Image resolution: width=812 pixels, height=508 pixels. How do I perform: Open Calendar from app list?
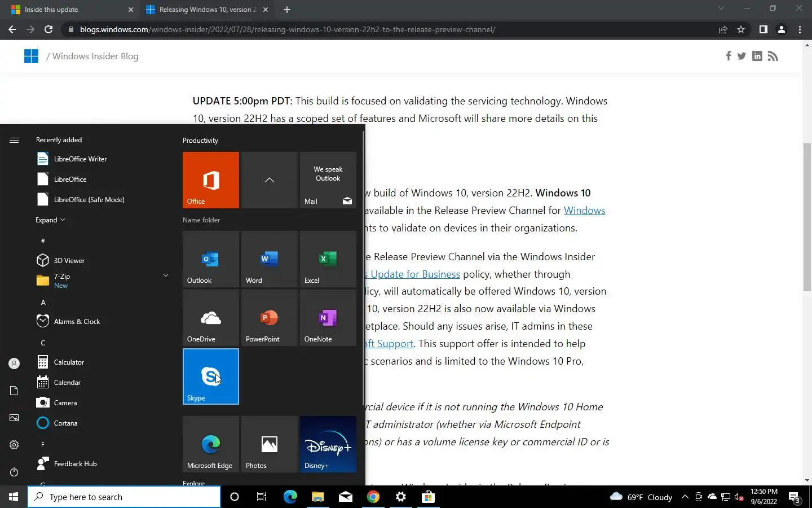tap(101, 383)
